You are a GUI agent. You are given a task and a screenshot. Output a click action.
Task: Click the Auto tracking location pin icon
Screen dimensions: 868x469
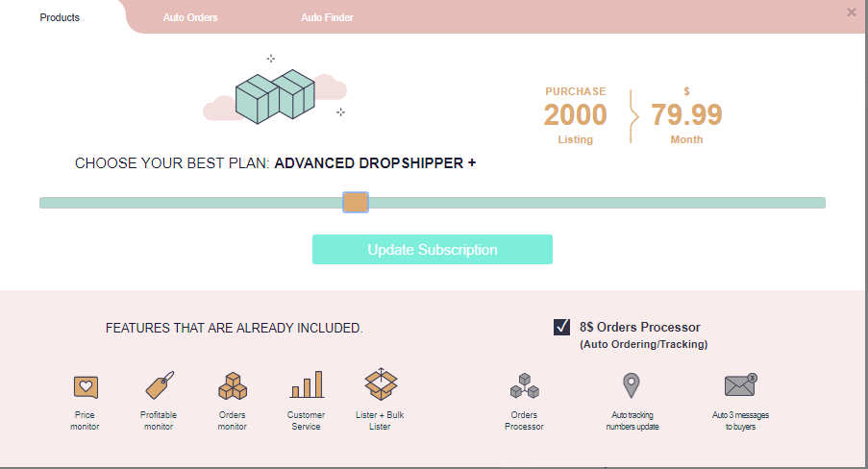631,385
